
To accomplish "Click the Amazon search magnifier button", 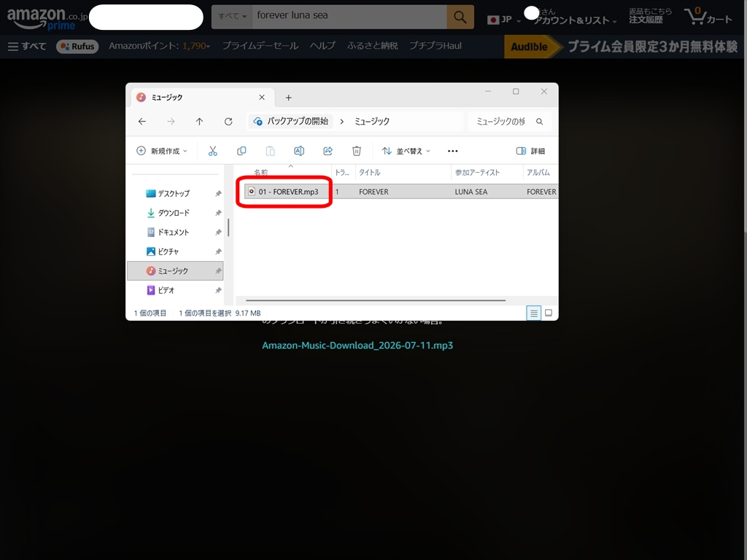I will [460, 17].
